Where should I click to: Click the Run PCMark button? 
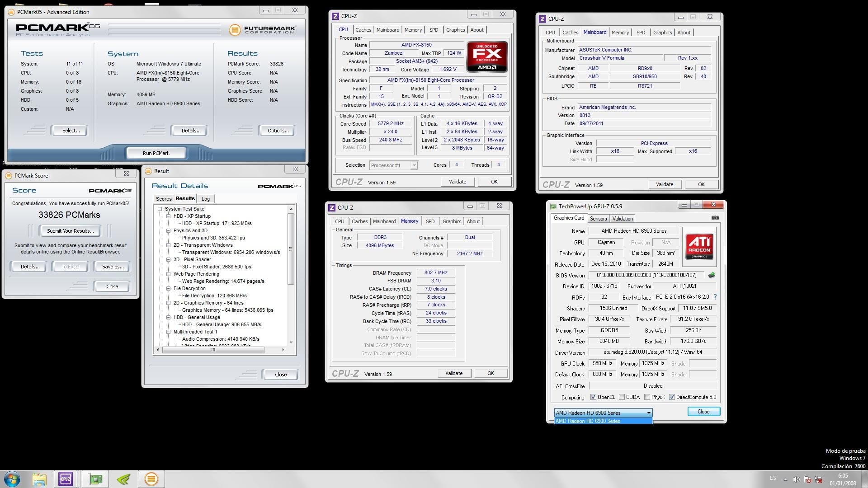[156, 153]
